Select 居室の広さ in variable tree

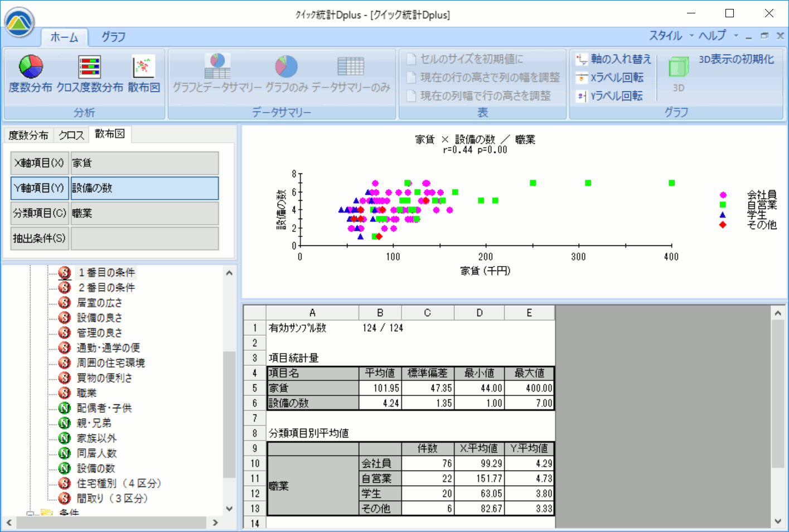tap(99, 302)
